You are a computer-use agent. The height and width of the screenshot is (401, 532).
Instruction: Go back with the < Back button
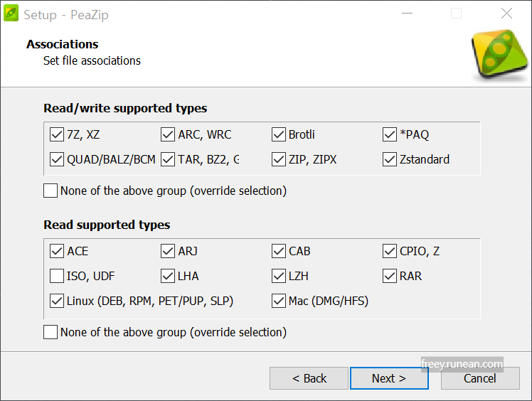[309, 378]
